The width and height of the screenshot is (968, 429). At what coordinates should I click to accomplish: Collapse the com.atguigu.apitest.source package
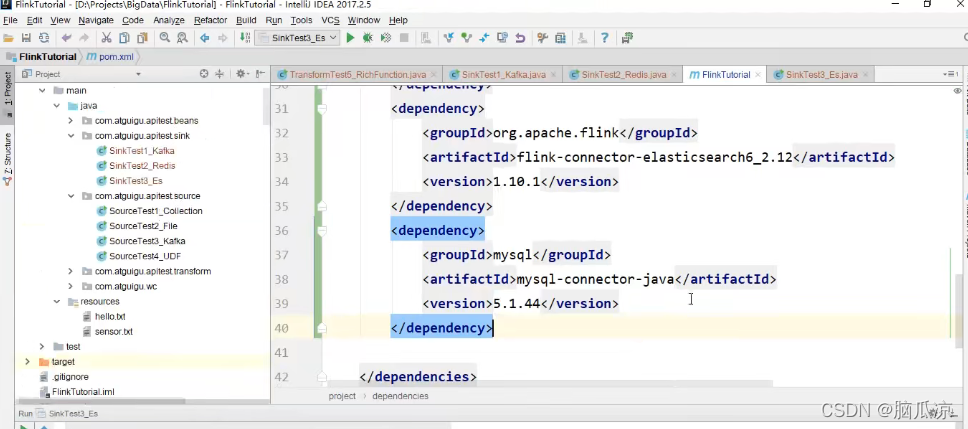71,196
